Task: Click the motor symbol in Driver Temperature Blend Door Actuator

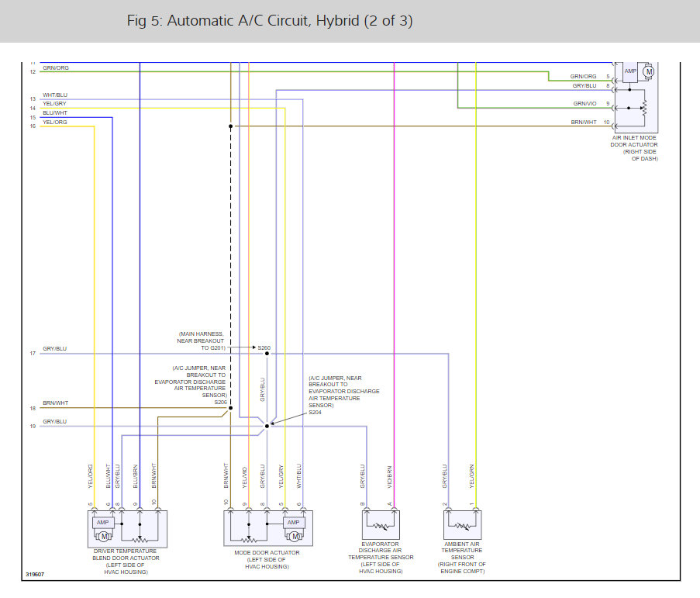Action: pos(104,536)
